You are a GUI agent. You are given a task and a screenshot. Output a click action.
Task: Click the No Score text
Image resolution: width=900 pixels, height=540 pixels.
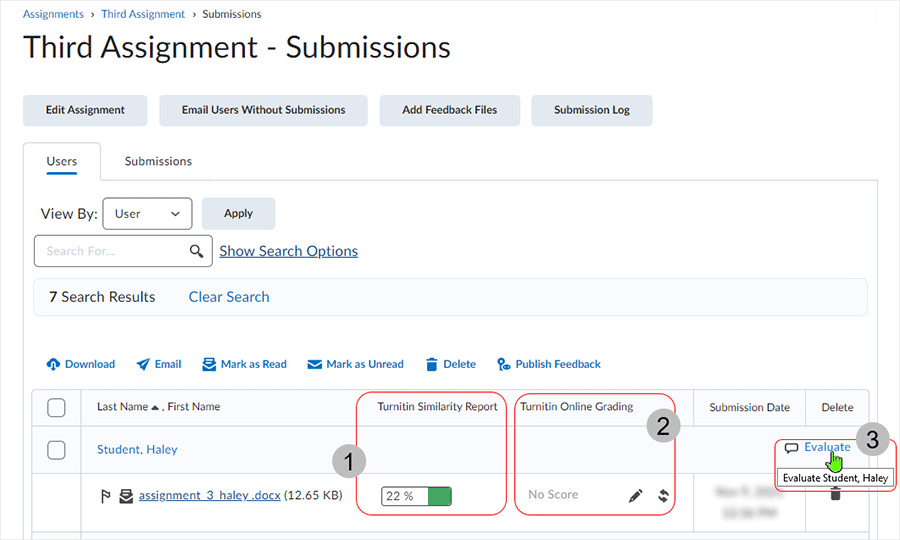coord(553,495)
